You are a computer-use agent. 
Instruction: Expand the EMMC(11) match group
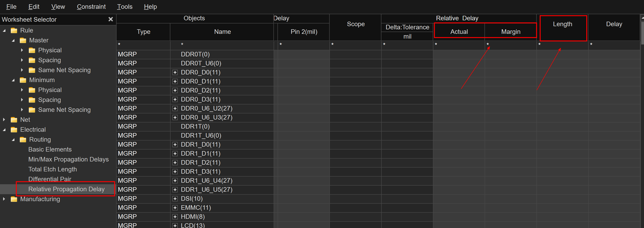[175, 208]
